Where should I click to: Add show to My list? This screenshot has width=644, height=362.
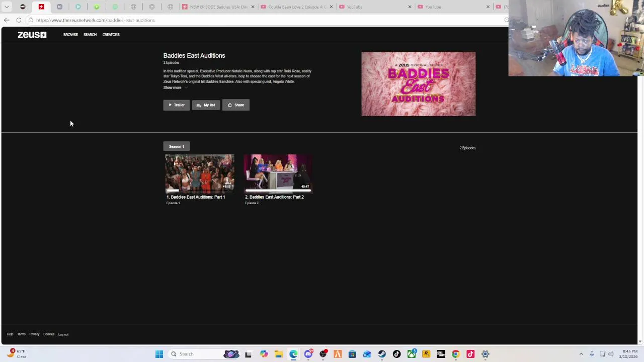point(206,105)
